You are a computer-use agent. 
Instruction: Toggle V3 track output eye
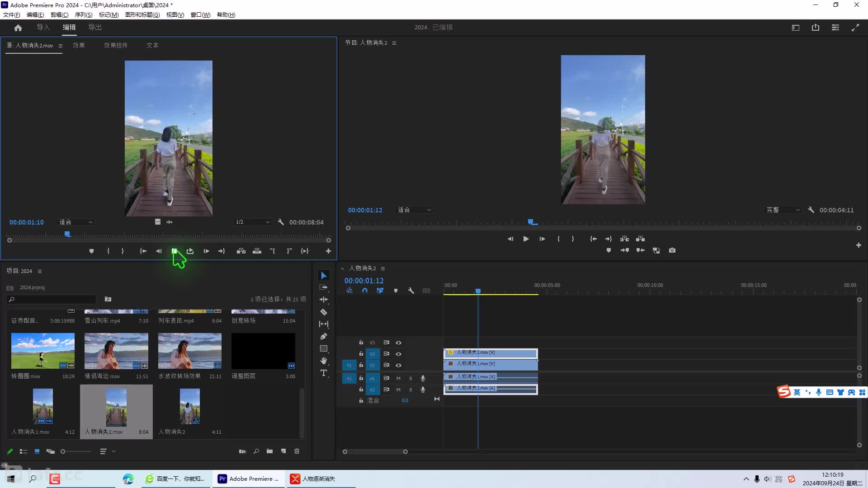click(399, 343)
